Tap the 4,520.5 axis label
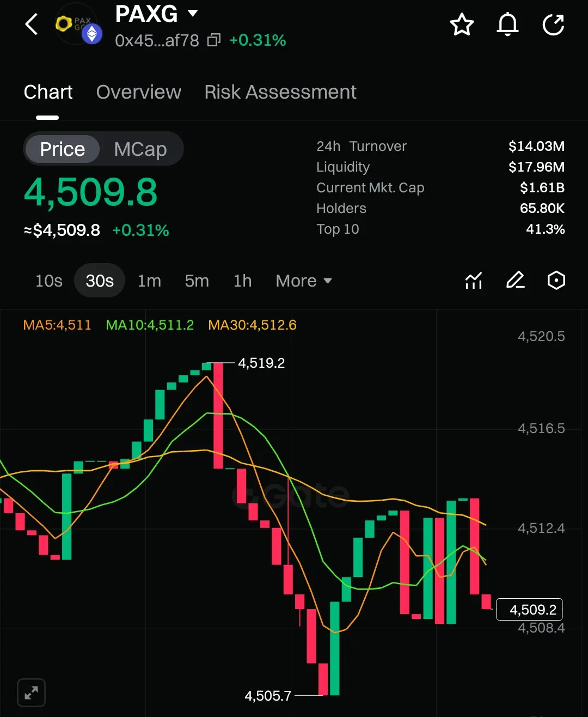Image resolution: width=588 pixels, height=717 pixels. (x=541, y=336)
